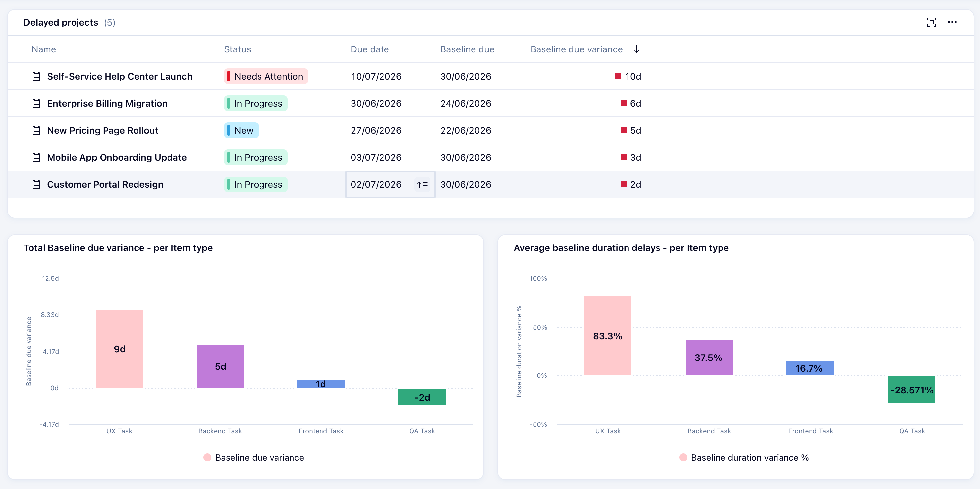Click the reschedule icon in the 02/07/2026 due date cell
This screenshot has height=489, width=980.
(x=422, y=184)
